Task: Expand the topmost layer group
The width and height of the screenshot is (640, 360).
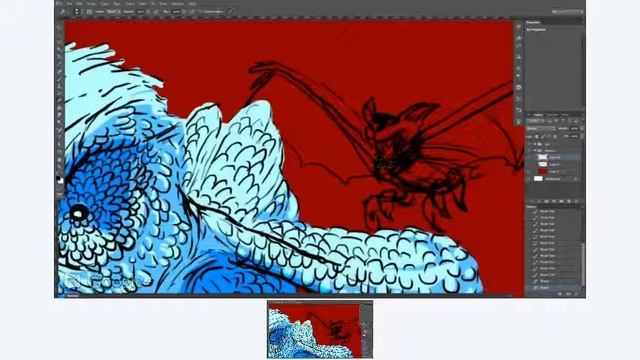Action: point(535,144)
